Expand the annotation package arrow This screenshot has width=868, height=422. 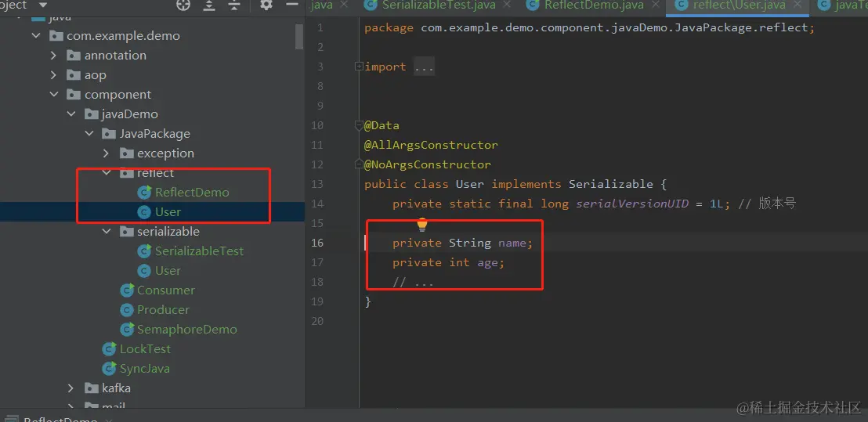coord(54,56)
